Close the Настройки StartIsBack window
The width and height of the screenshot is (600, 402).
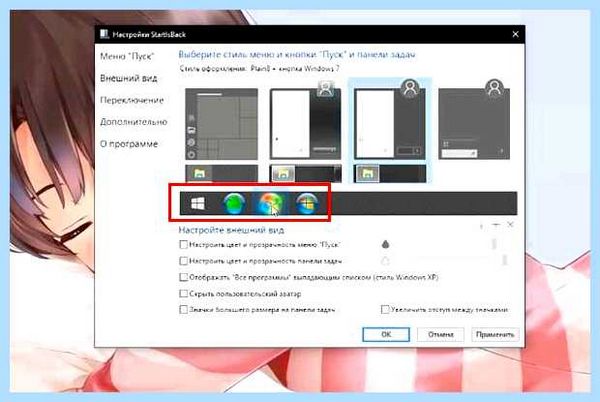(515, 34)
